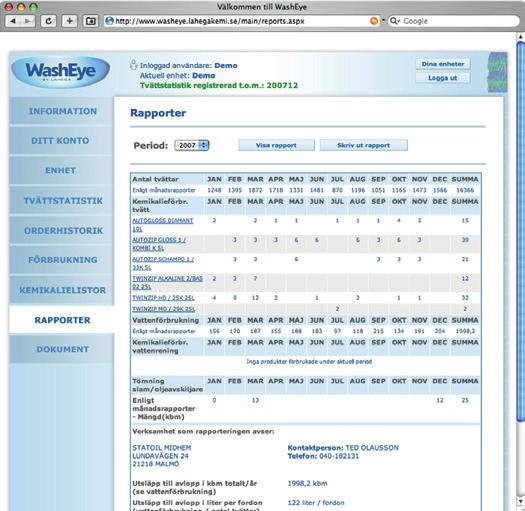Open the AUTOGLOSS DIAMANT 10L link
Screen dimensions: 525x511
point(163,225)
